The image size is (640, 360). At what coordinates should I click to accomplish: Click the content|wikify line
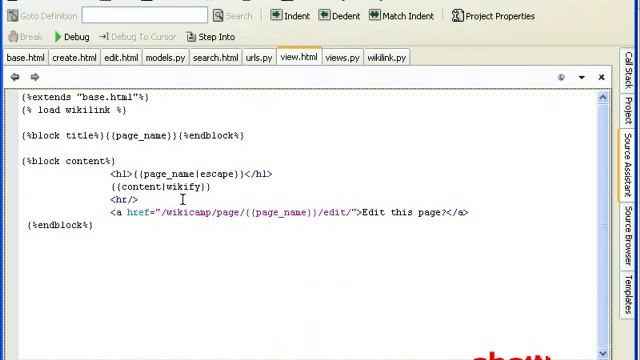coord(160,187)
